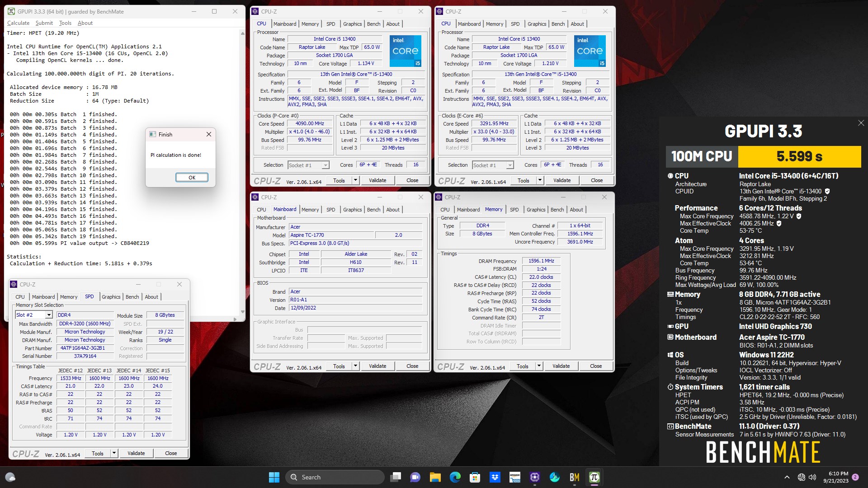Image resolution: width=868 pixels, height=488 pixels.
Task: Expand the Slot #2 memory slot dropdown
Action: (48, 315)
